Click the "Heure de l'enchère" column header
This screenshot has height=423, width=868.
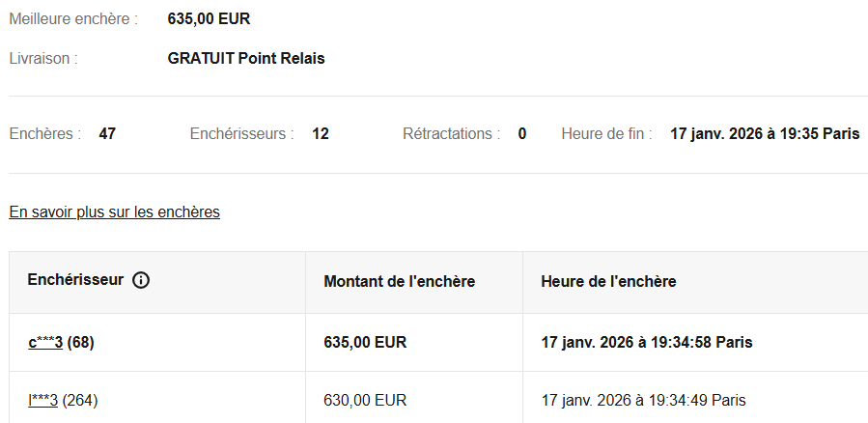(x=608, y=282)
